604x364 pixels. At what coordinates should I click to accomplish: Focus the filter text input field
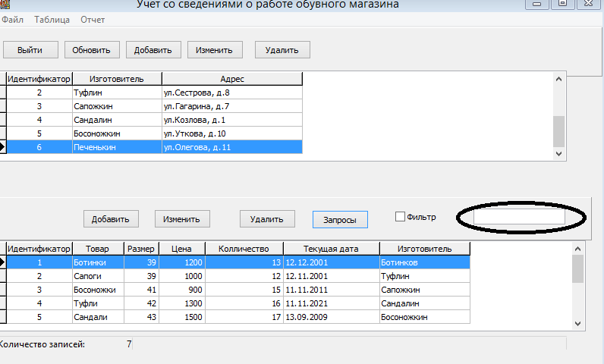(519, 217)
